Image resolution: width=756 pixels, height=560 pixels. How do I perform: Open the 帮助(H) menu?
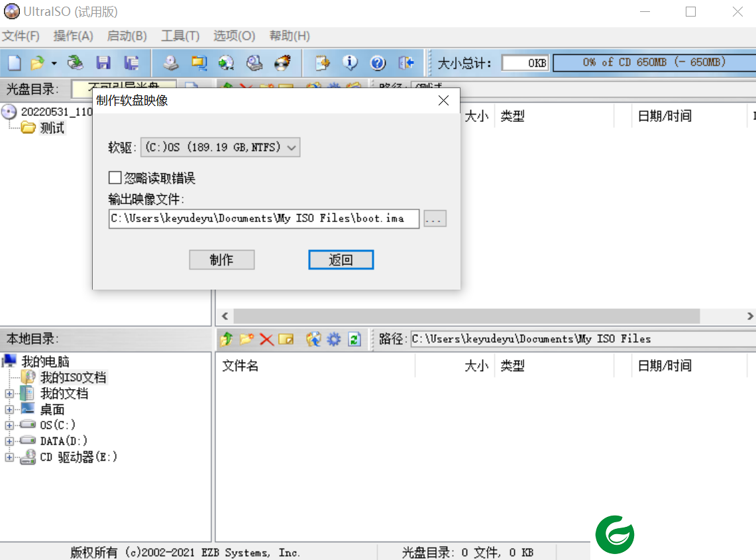(290, 36)
